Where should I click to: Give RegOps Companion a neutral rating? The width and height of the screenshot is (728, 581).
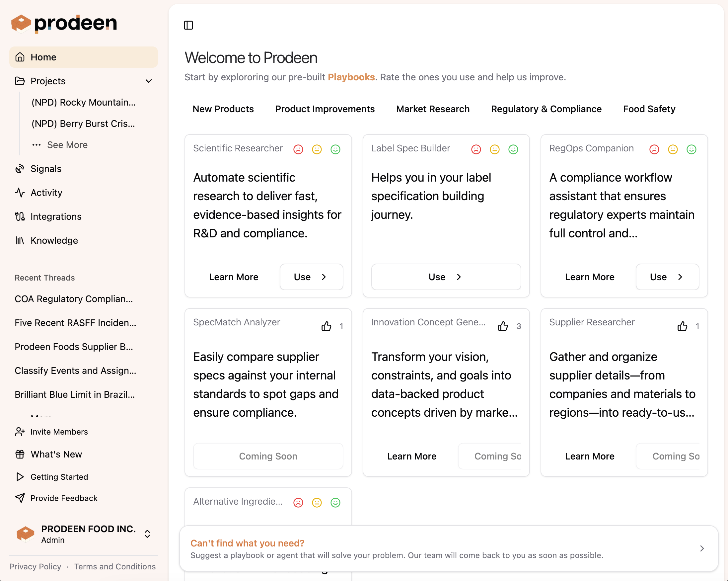(x=673, y=149)
